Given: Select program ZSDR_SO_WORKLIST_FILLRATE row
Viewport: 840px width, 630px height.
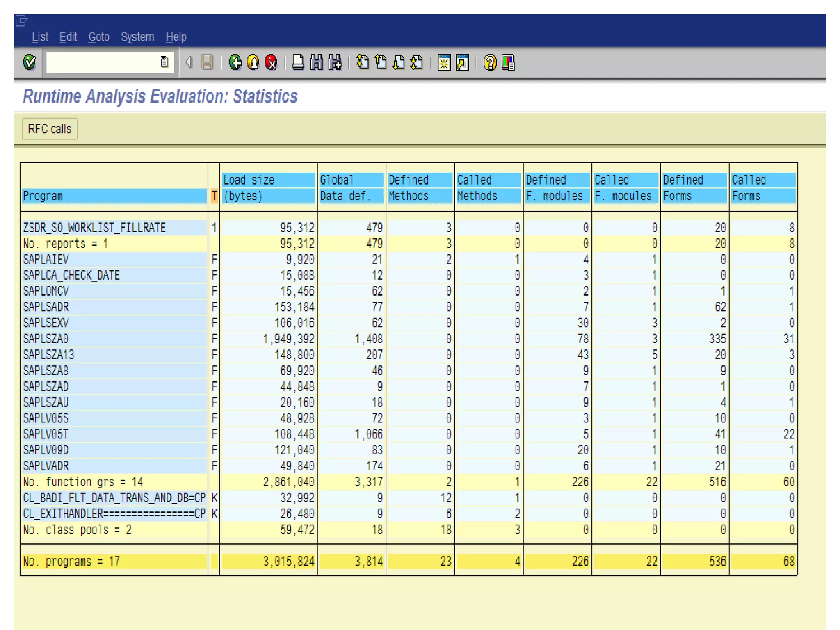Looking at the screenshot, I should (409, 227).
